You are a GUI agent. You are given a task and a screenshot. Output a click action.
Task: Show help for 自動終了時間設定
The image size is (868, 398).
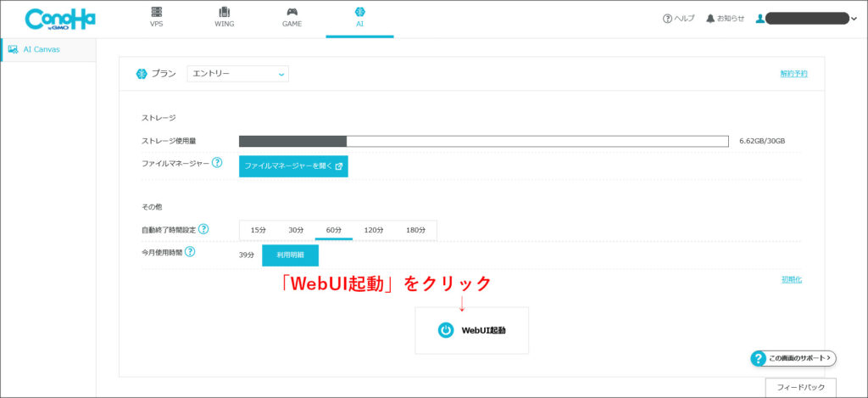(x=203, y=229)
